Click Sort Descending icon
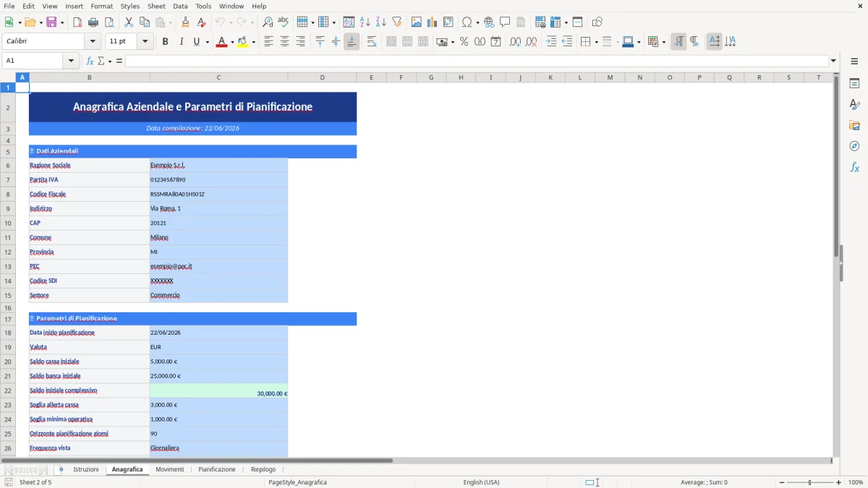 [x=381, y=22]
